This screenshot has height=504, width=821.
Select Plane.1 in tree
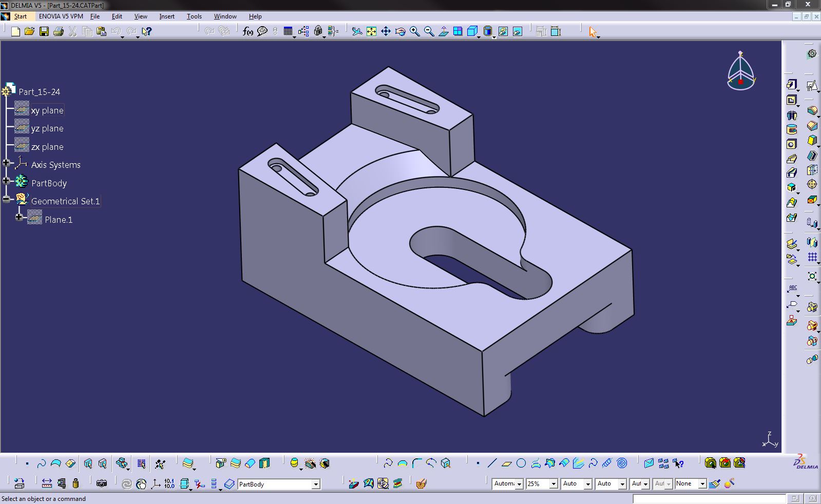point(59,220)
